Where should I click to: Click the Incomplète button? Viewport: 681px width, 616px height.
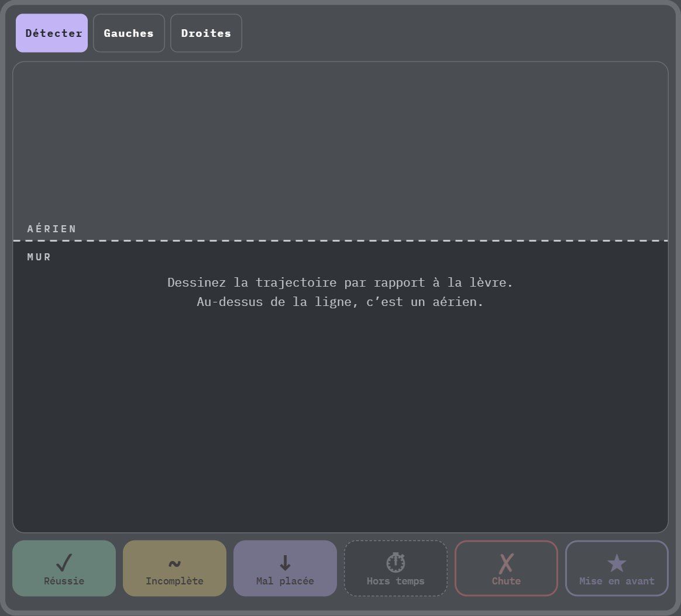(174, 568)
